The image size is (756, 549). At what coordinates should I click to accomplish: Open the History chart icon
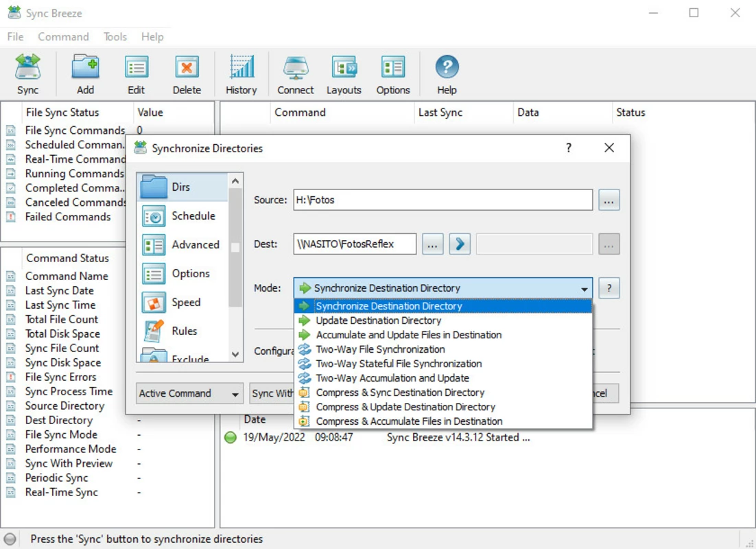click(x=241, y=67)
